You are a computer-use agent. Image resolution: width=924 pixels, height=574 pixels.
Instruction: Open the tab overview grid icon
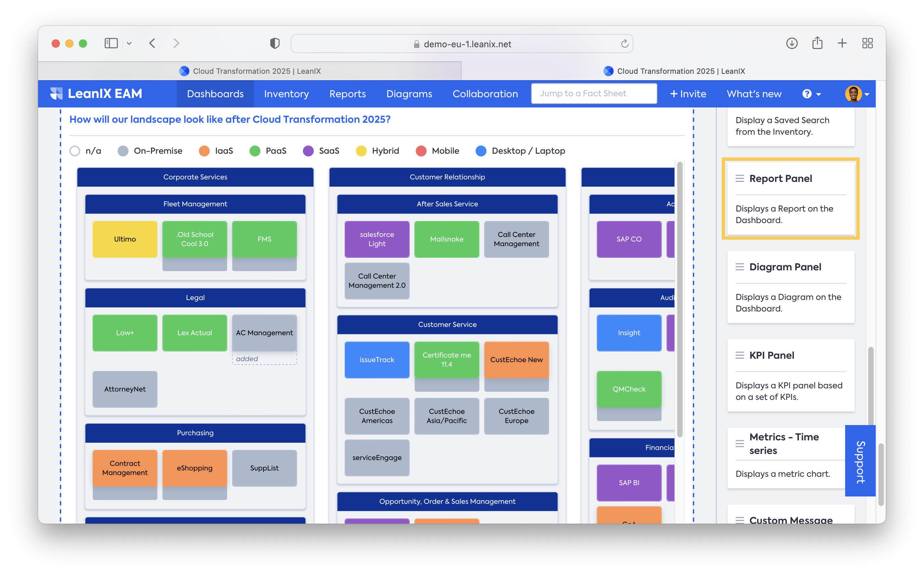(868, 43)
